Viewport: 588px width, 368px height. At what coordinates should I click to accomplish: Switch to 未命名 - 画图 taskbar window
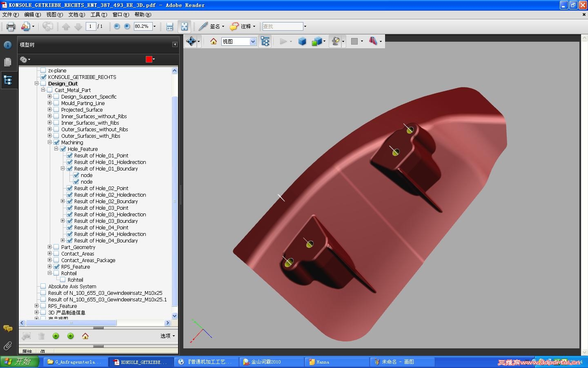[x=402, y=362]
